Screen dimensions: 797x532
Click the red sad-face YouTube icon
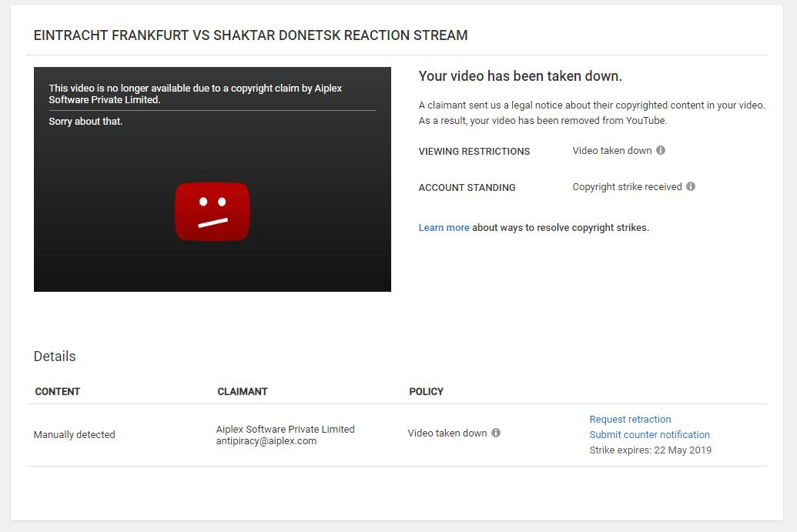tap(212, 212)
